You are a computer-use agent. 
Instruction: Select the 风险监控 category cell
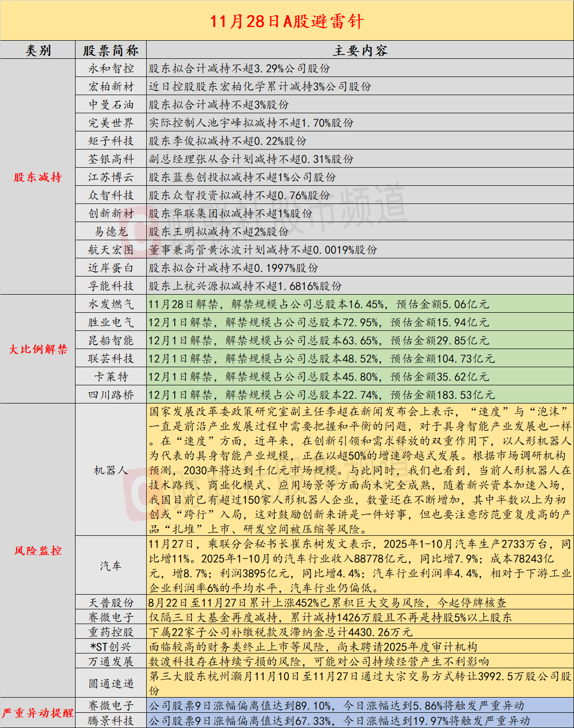38,551
